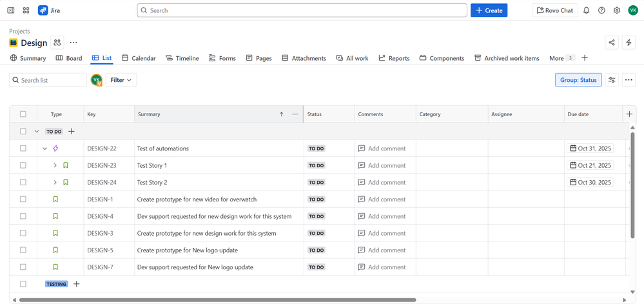Image resolution: width=644 pixels, height=306 pixels.
Task: Click the blue Create button
Action: click(489, 10)
